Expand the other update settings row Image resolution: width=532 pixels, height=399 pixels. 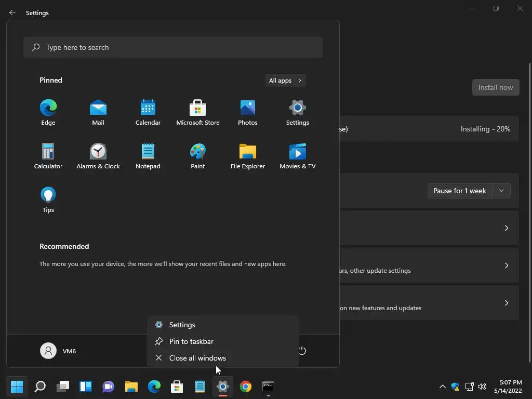click(429, 265)
